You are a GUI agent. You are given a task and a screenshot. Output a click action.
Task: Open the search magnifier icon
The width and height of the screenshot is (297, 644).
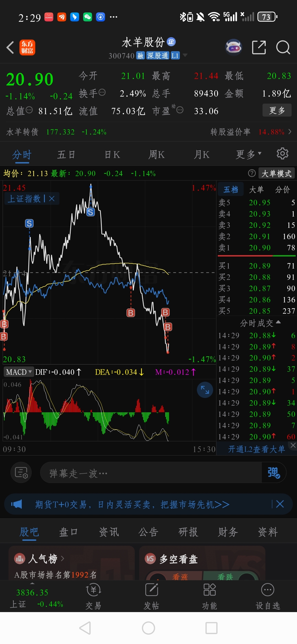[x=283, y=47]
